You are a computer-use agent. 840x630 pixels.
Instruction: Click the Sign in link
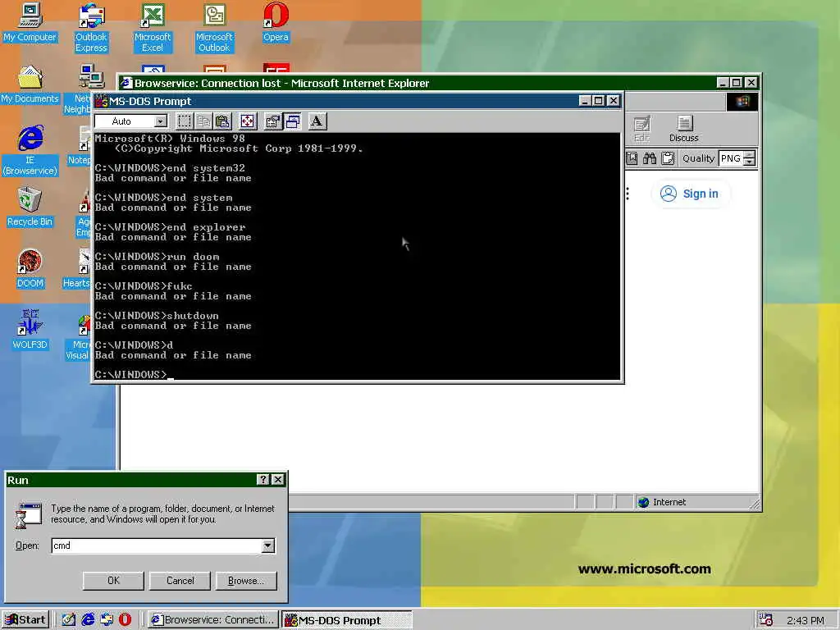[690, 194]
